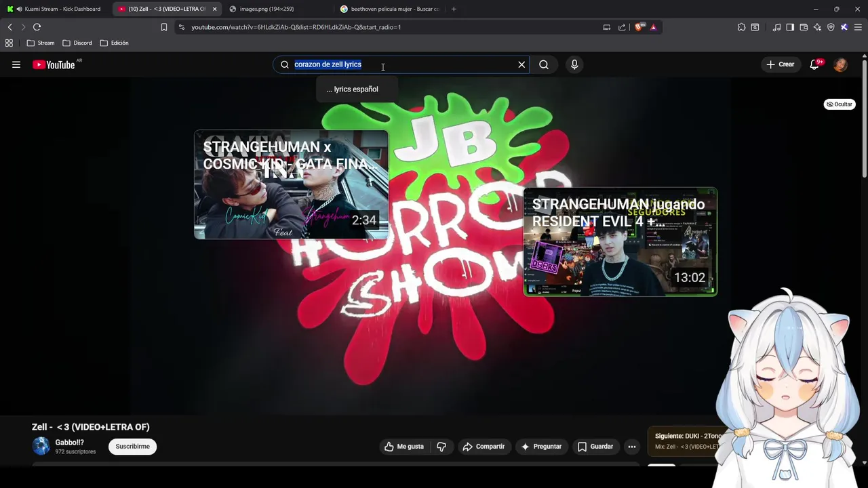The height and width of the screenshot is (488, 868).
Task: Open the Edición bookmarks folder
Action: point(114,43)
